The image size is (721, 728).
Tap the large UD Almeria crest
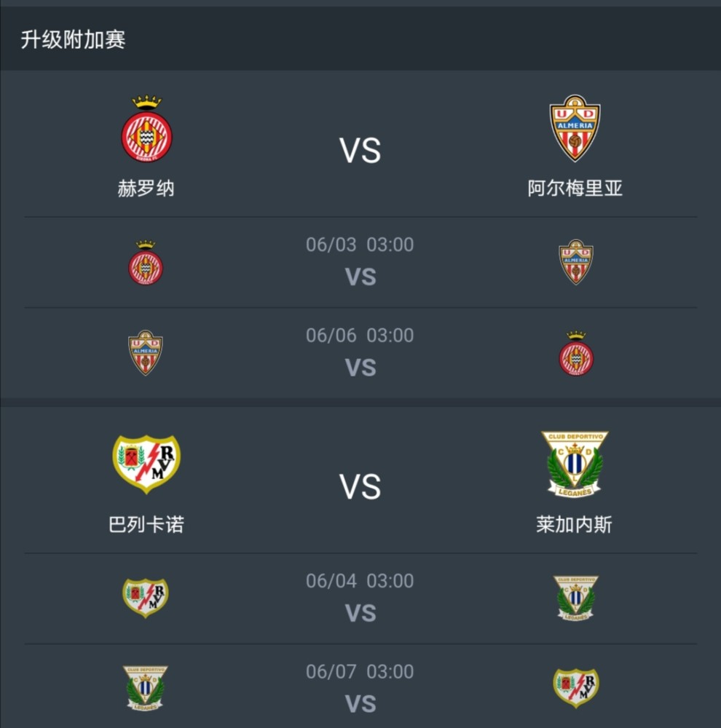click(575, 128)
